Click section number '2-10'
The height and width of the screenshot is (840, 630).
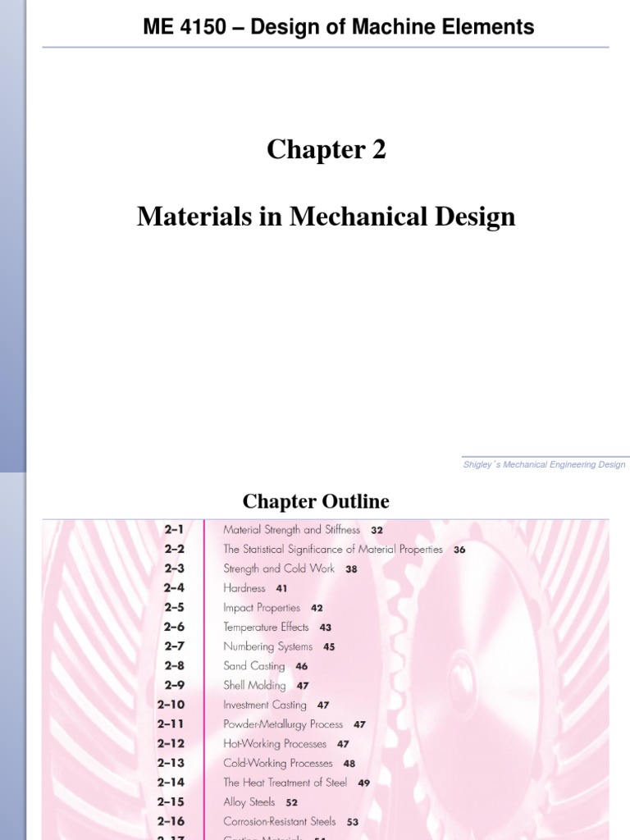tap(171, 705)
